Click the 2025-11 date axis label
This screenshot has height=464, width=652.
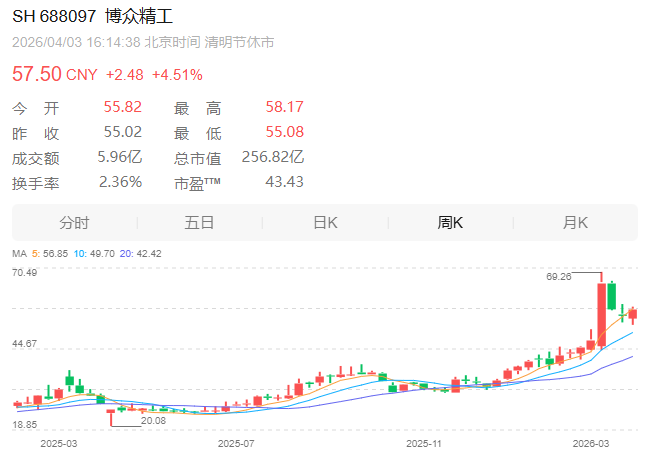pos(424,444)
